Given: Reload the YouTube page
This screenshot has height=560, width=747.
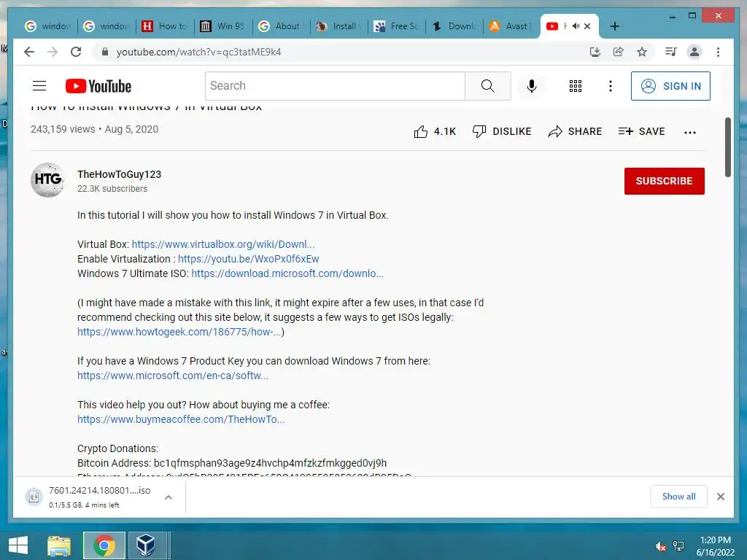Looking at the screenshot, I should (76, 52).
